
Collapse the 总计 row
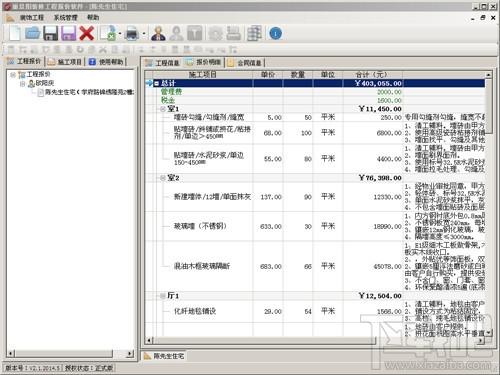(157, 83)
